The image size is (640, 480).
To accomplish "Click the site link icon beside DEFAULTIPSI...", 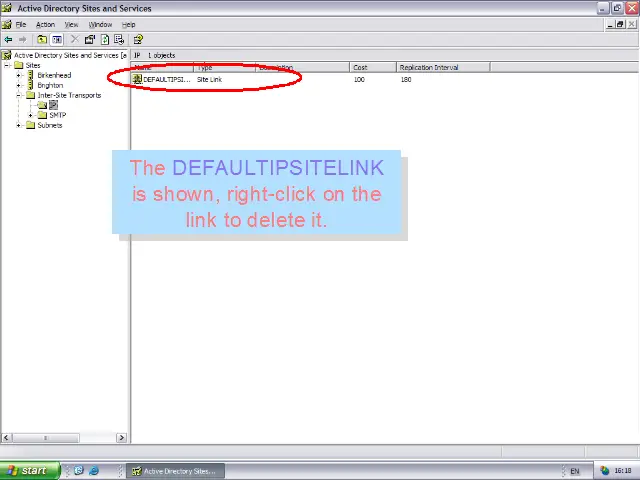I will pyautogui.click(x=137, y=79).
